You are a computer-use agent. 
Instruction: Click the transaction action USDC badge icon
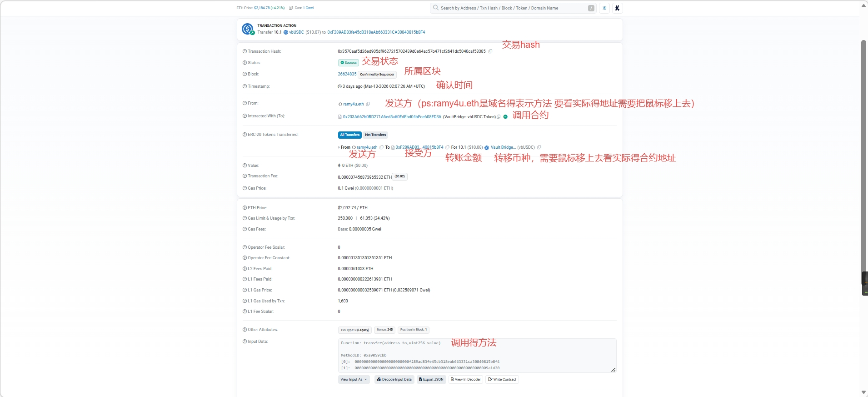tap(248, 29)
